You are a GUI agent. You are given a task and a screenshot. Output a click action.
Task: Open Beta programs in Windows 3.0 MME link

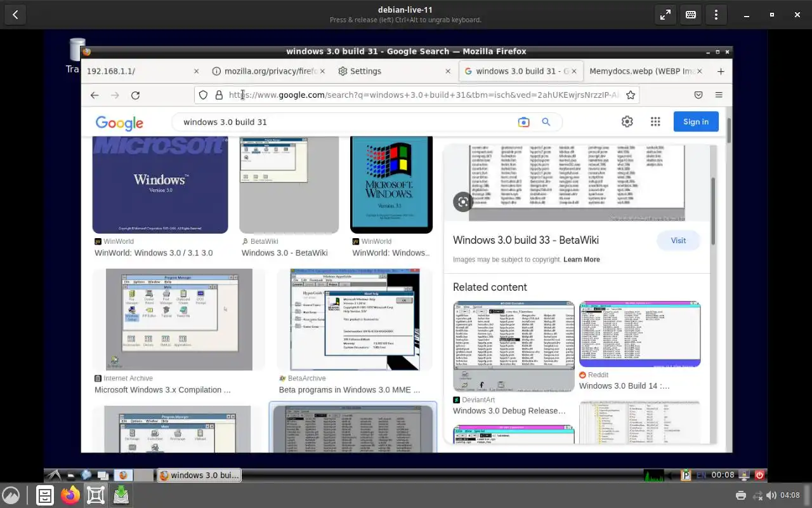pos(350,390)
